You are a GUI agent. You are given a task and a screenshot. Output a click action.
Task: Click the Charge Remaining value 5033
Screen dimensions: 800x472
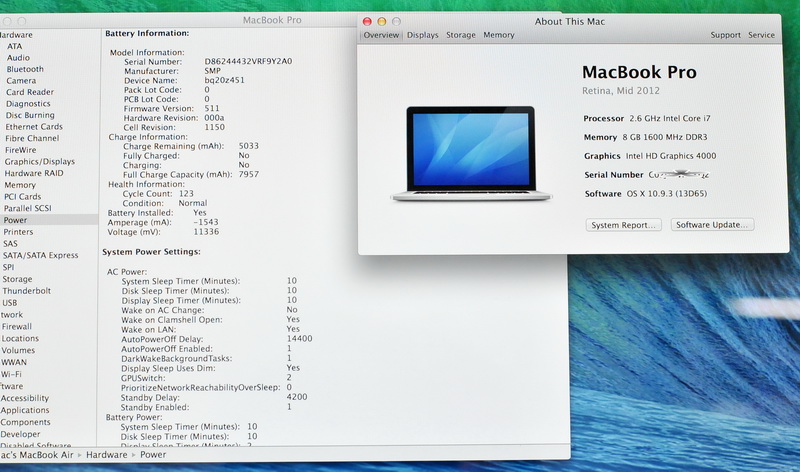pos(249,146)
